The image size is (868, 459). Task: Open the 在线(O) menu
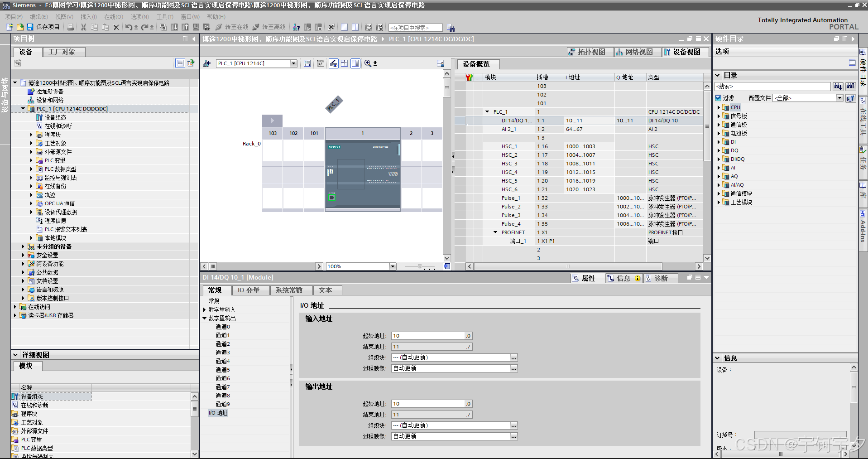click(x=114, y=17)
